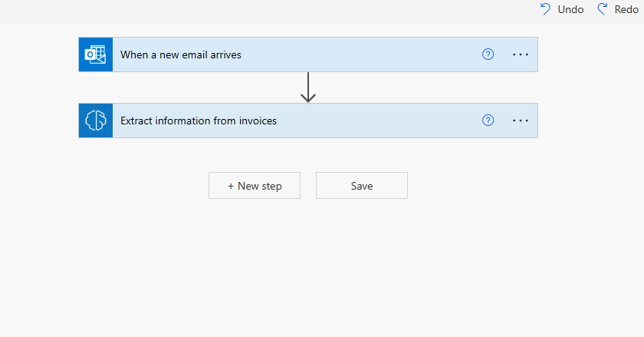
Task: Select the Undo text label
Action: point(570,9)
